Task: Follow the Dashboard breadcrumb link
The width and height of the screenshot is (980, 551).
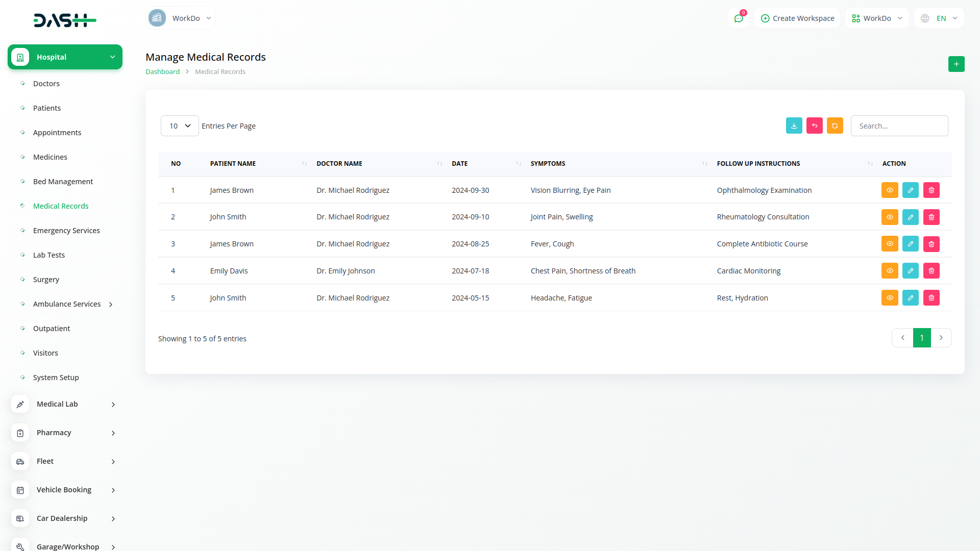Action: point(162,72)
